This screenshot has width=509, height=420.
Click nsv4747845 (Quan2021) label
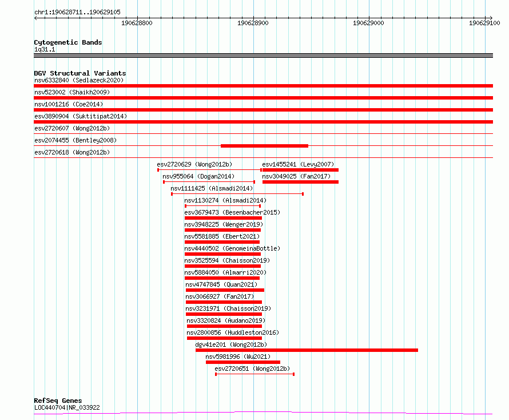click(221, 284)
